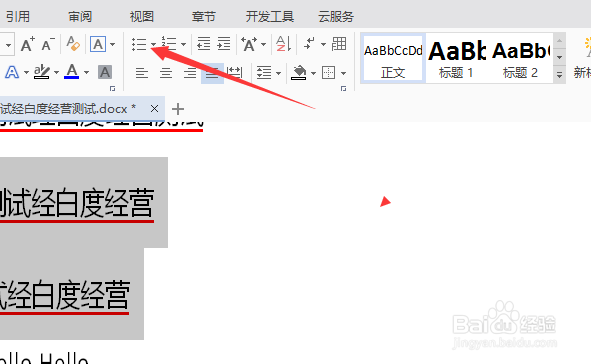Expand the full style gallery
Viewport: 591px width, 364px height.
tap(559, 75)
